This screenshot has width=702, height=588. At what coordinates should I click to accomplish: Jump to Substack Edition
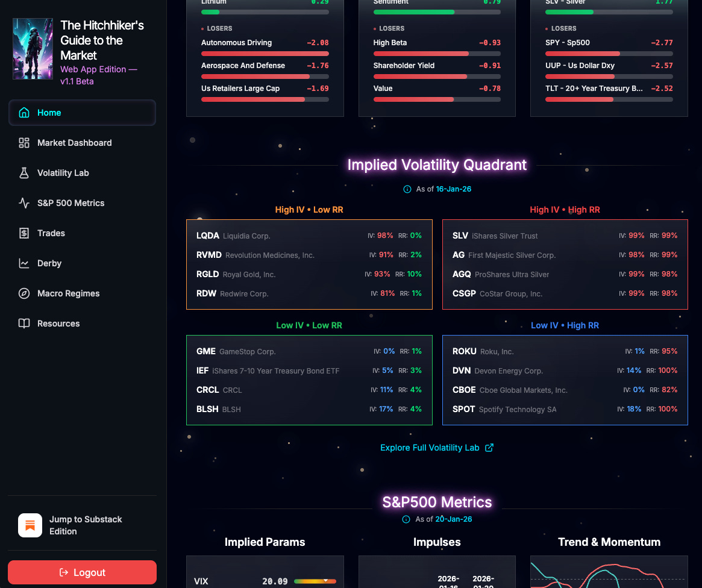(82, 525)
